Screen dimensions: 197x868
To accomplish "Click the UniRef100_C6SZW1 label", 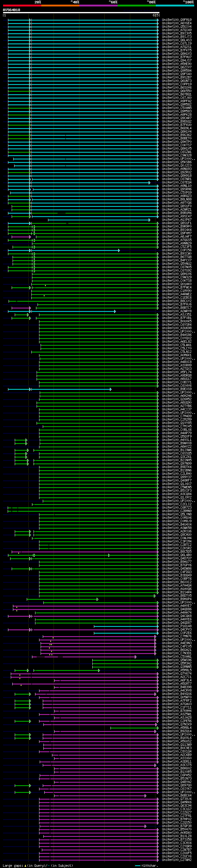I will pyautogui.click(x=177, y=152).
